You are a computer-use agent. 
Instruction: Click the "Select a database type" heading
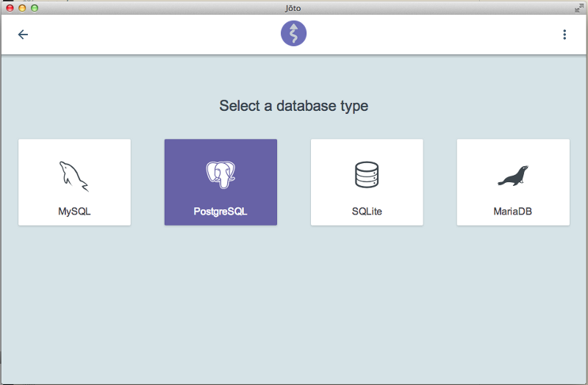click(x=293, y=106)
